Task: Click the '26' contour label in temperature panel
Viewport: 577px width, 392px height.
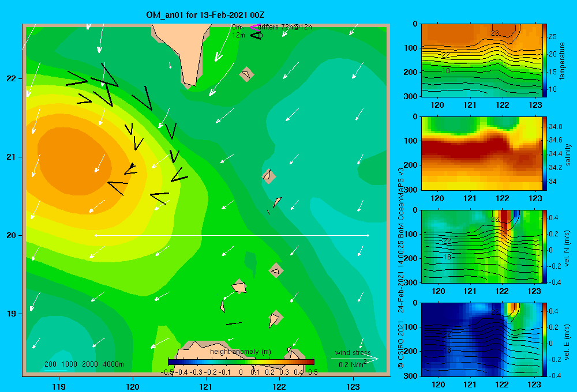Action: (495, 33)
